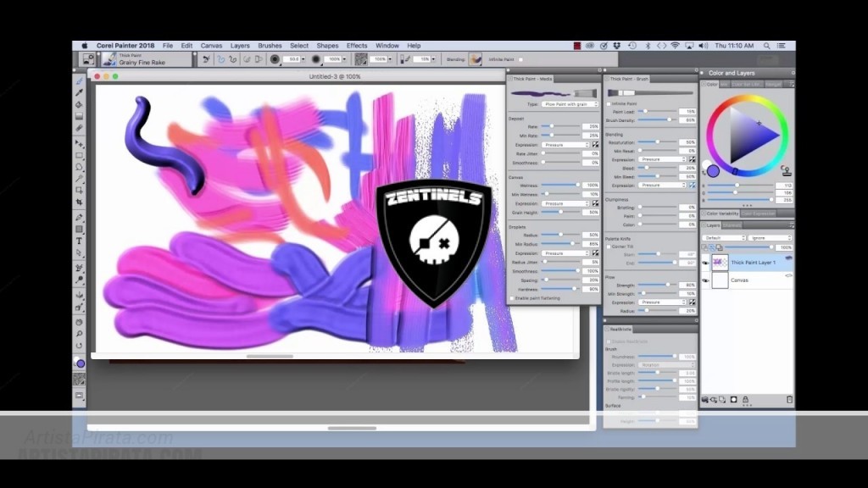Open Color panel options menu icon
Image resolution: width=868 pixels, height=488 pixels.
pyautogui.click(x=791, y=84)
